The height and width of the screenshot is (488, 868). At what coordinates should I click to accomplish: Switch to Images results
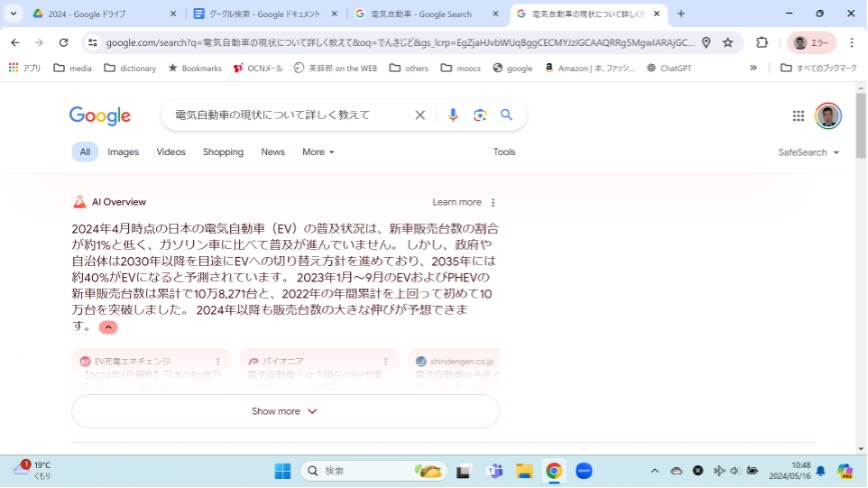point(123,152)
